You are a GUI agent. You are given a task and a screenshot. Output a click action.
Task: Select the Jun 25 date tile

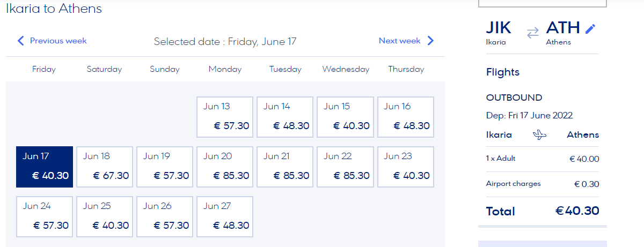click(x=105, y=216)
